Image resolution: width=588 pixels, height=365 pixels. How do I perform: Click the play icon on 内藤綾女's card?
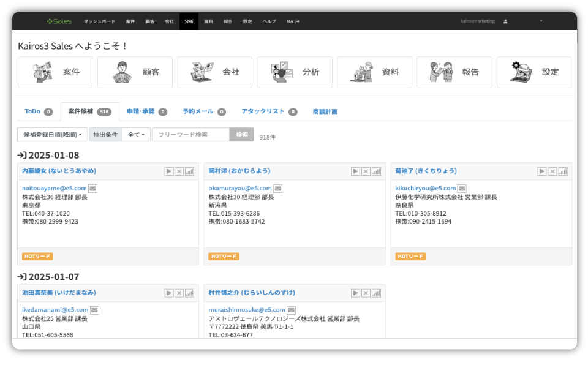tap(168, 171)
